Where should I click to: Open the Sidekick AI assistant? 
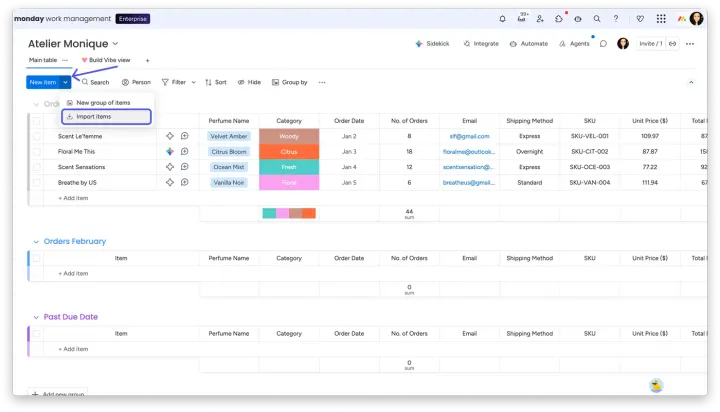tap(432, 44)
